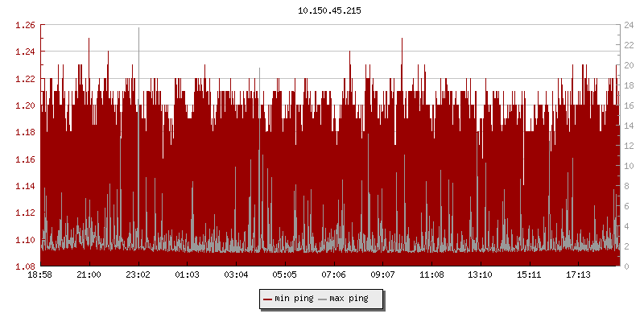The width and height of the screenshot is (644, 322).
Task: Select the 05:05 time axis label
Action: pyautogui.click(x=285, y=275)
